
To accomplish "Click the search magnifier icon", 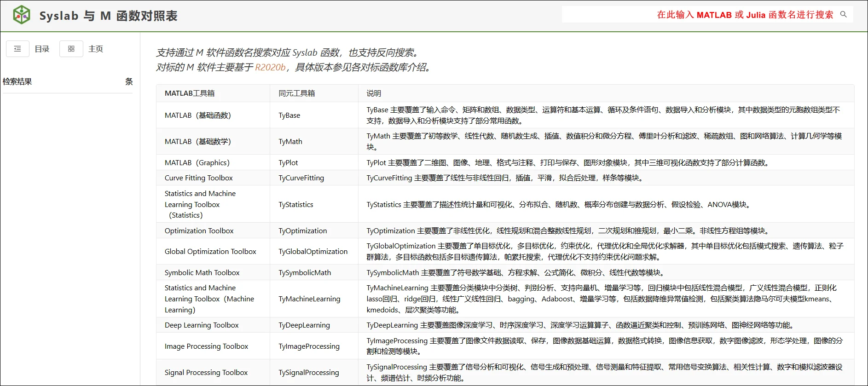I will coord(844,14).
